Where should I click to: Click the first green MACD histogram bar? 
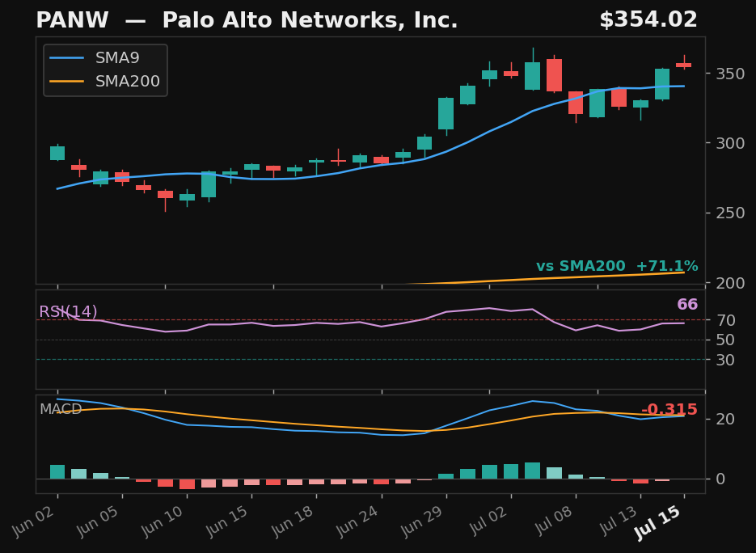click(x=57, y=472)
